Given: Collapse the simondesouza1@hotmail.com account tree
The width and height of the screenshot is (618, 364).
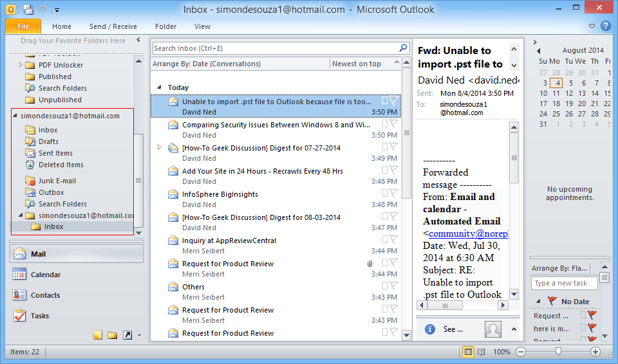Looking at the screenshot, I should pos(15,116).
